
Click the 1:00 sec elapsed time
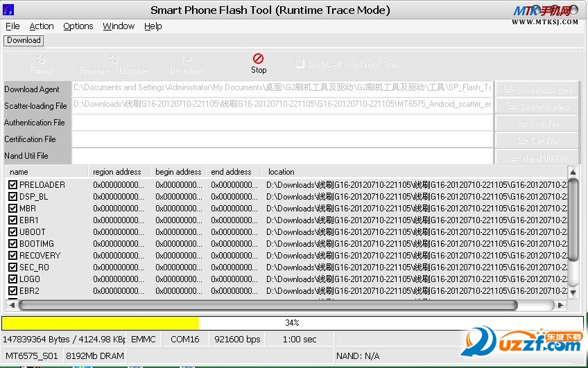[x=300, y=339]
